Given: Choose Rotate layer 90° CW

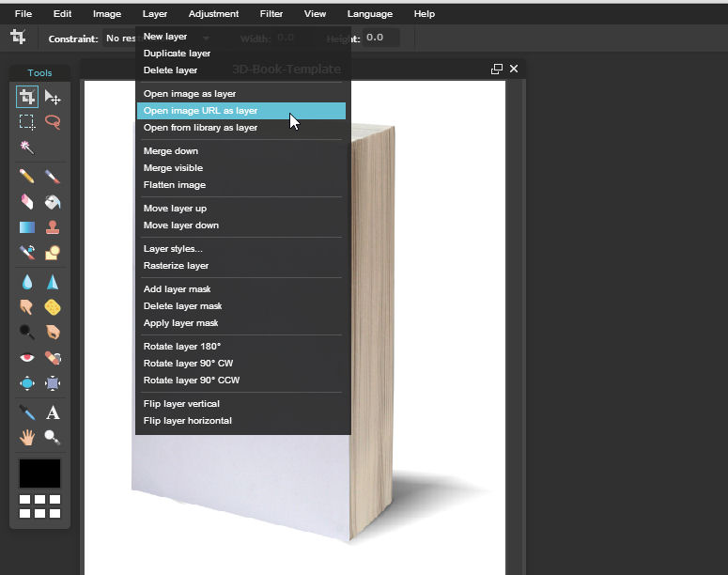Looking at the screenshot, I should pos(241,364).
